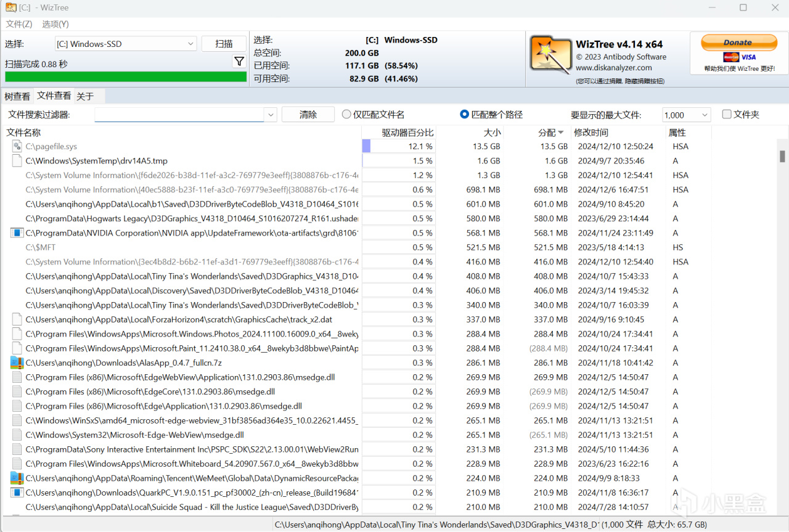The height and width of the screenshot is (532, 789).
Task: Open the www.diskanalyzer.com link
Action: coord(614,68)
